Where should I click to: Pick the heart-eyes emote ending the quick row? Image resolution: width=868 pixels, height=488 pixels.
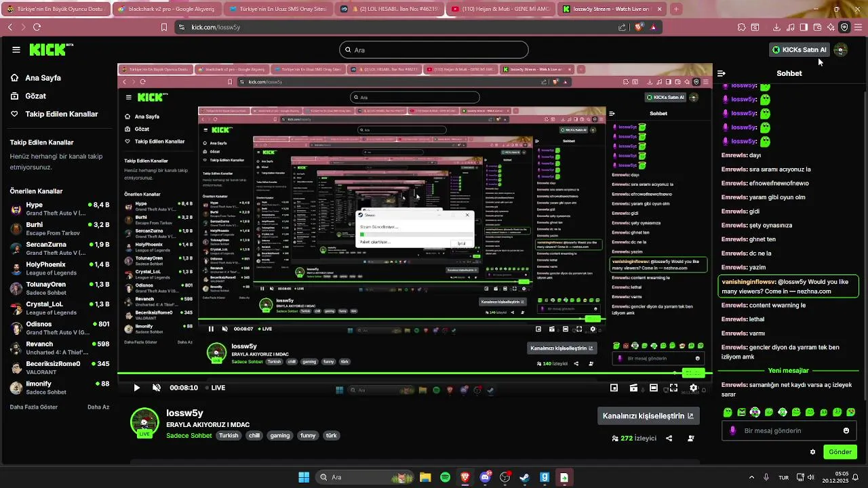coord(851,412)
